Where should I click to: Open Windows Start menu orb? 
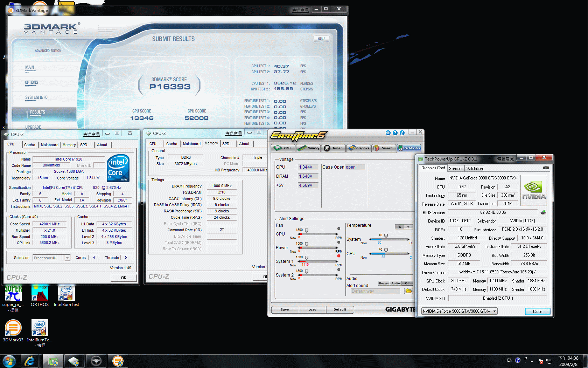[x=9, y=361]
